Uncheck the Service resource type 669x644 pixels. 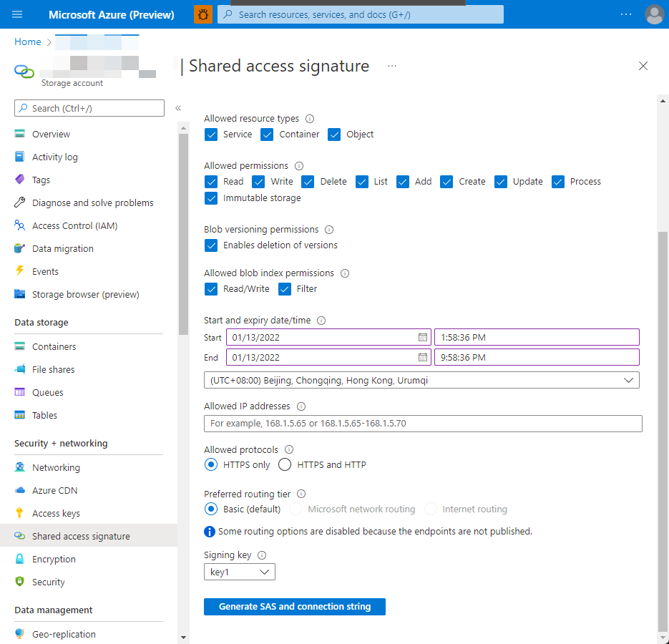(211, 135)
